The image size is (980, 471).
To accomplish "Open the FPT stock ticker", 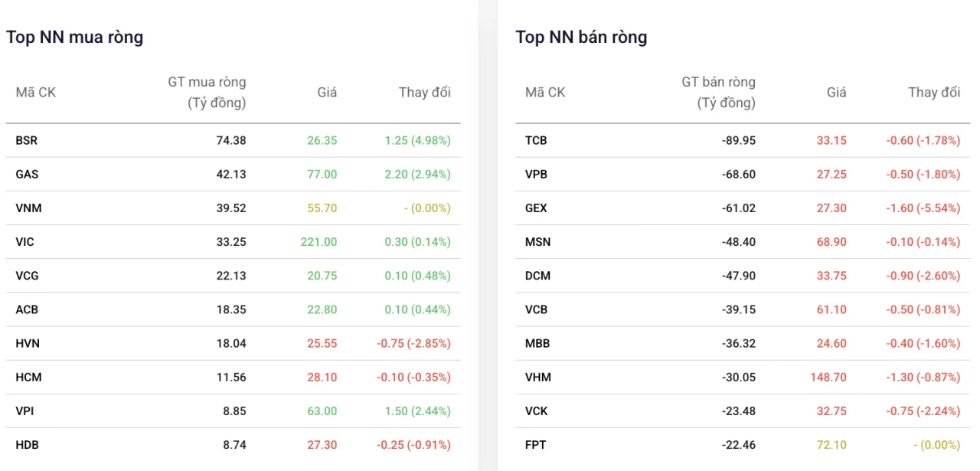I will pos(535,444).
